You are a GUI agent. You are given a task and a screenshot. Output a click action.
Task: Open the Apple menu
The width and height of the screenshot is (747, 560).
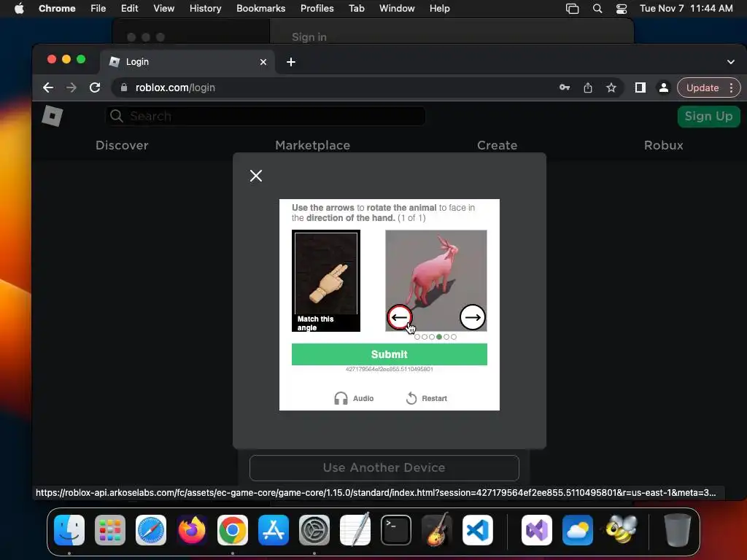pyautogui.click(x=19, y=8)
